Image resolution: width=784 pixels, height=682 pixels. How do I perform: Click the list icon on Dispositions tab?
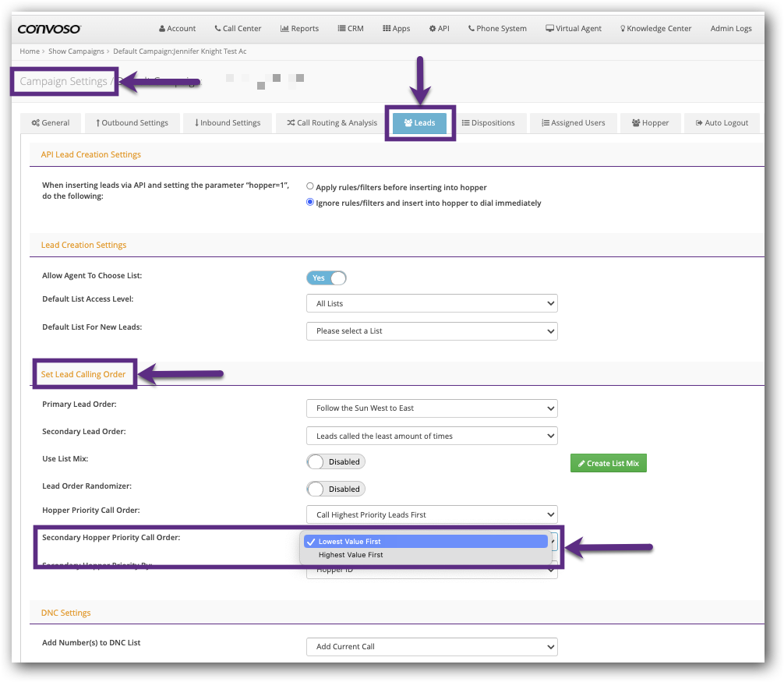tap(465, 123)
